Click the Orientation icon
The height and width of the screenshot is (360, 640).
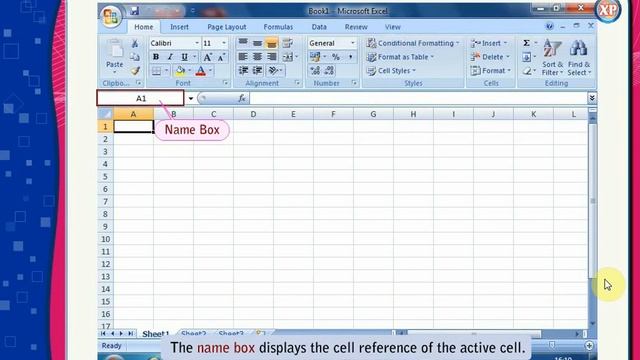pos(273,71)
